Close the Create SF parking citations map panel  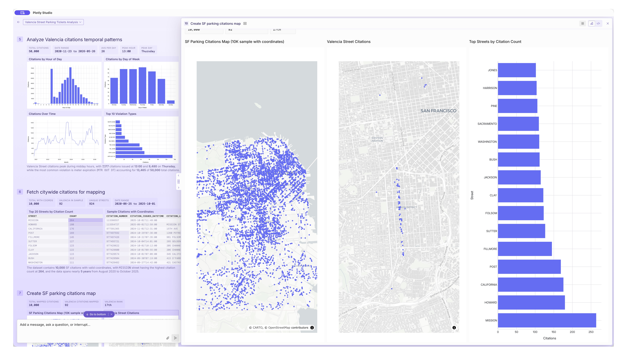pos(608,24)
